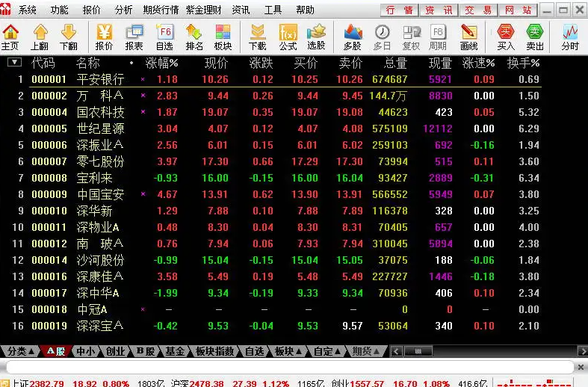This screenshot has height=387, width=588.
Task: Click the 交易 button at top right
Action: (x=478, y=10)
